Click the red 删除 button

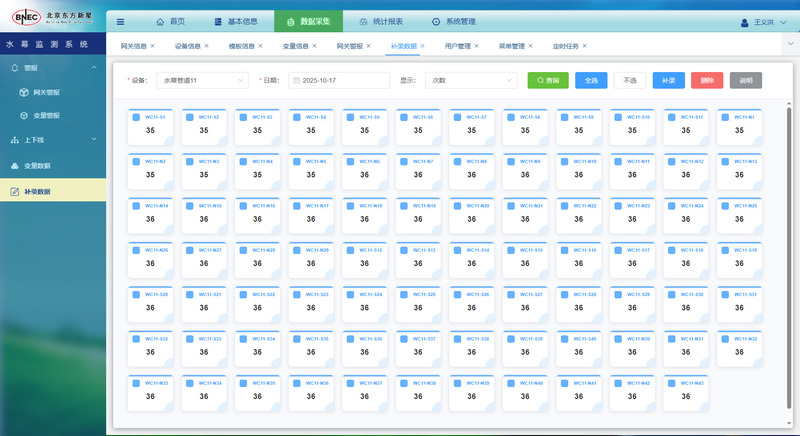tap(707, 80)
